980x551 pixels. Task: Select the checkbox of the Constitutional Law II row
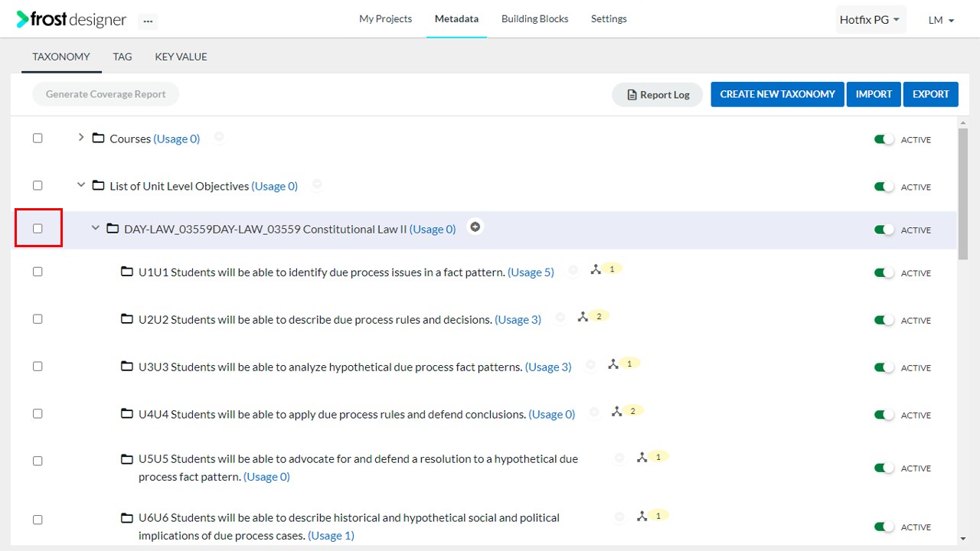tap(38, 229)
